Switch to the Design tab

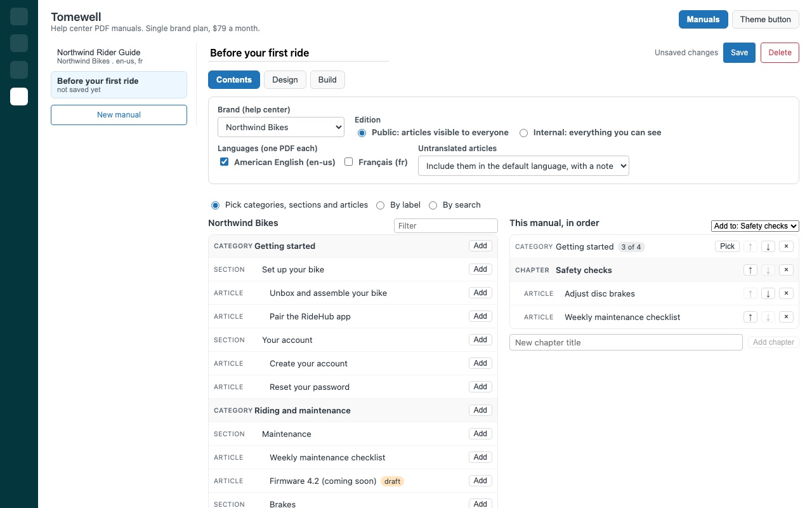click(x=285, y=79)
